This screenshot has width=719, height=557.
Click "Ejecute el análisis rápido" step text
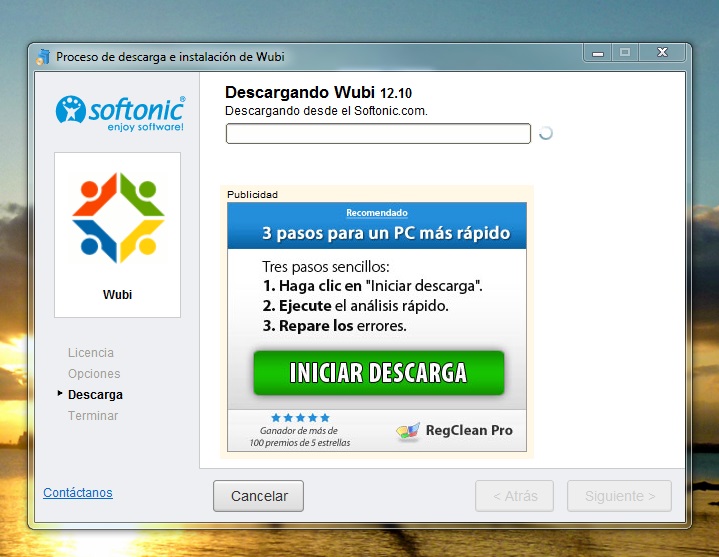click(x=355, y=306)
